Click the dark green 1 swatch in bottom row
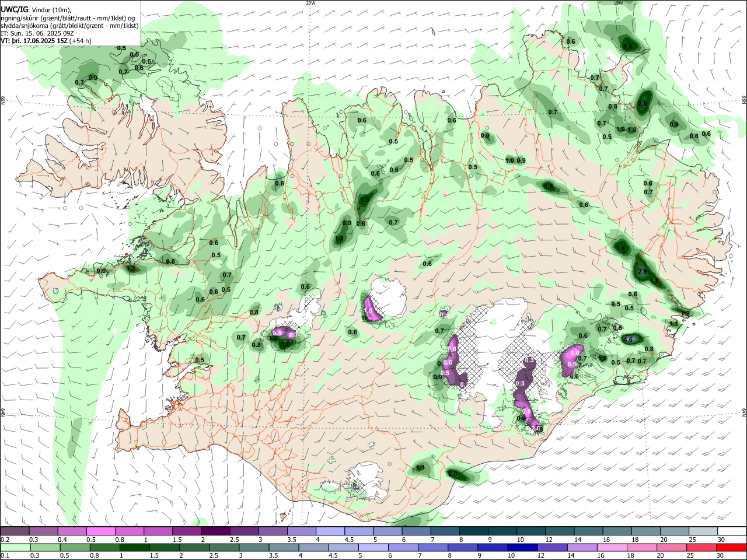747x560 pixels. point(134,547)
